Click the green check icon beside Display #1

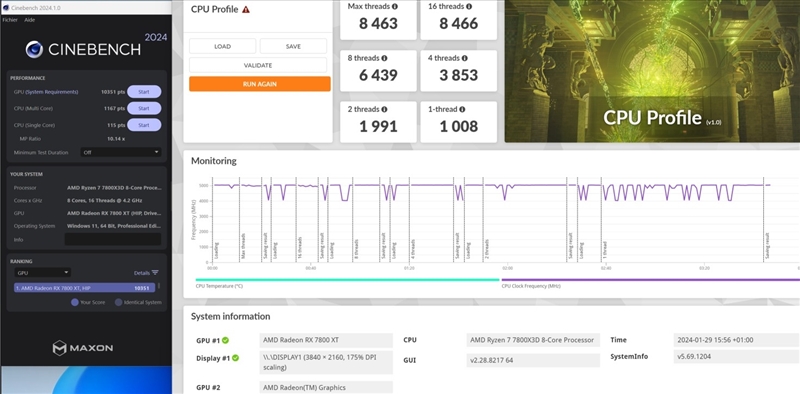point(235,358)
